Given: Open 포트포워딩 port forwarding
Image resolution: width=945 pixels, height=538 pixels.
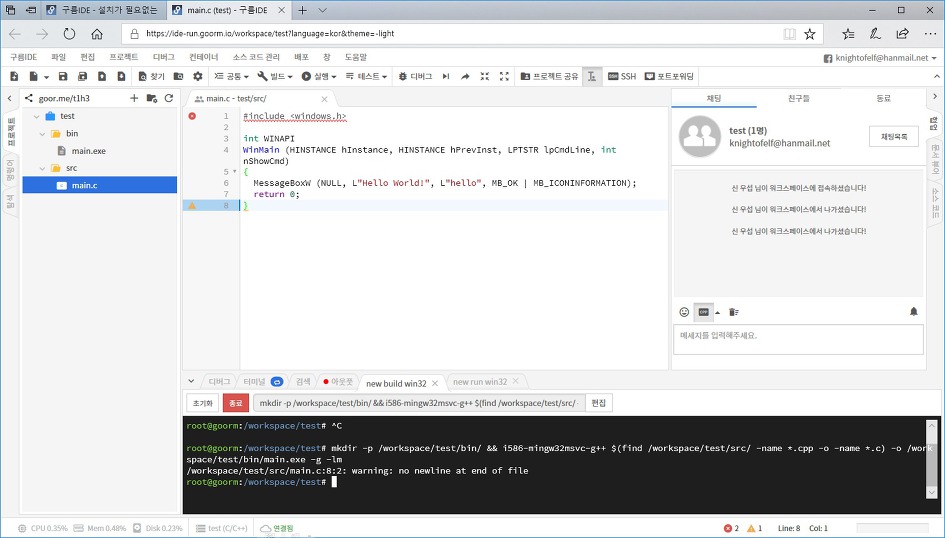Looking at the screenshot, I should (670, 77).
